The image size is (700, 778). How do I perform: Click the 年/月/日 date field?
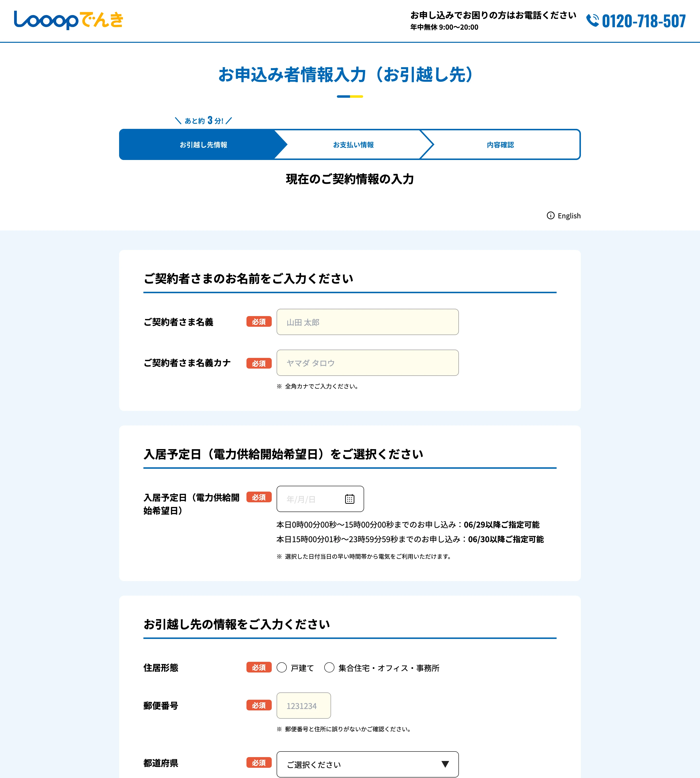pos(320,499)
